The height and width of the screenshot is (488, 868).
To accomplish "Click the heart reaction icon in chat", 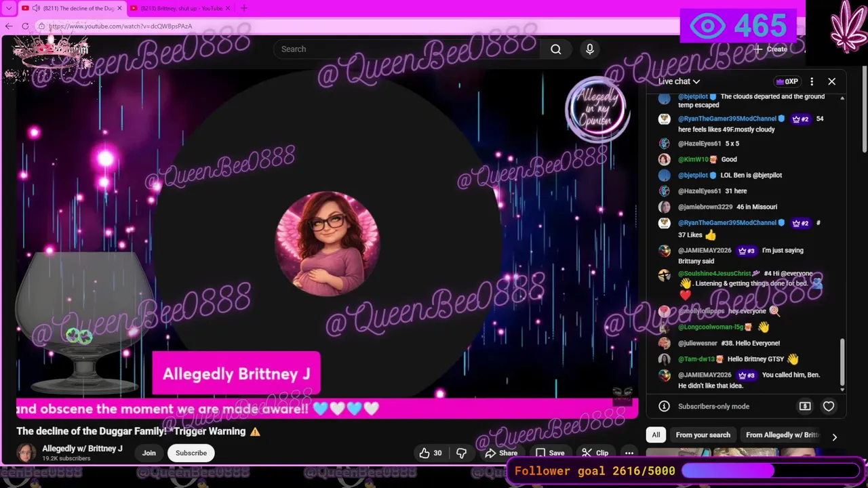I will point(829,407).
